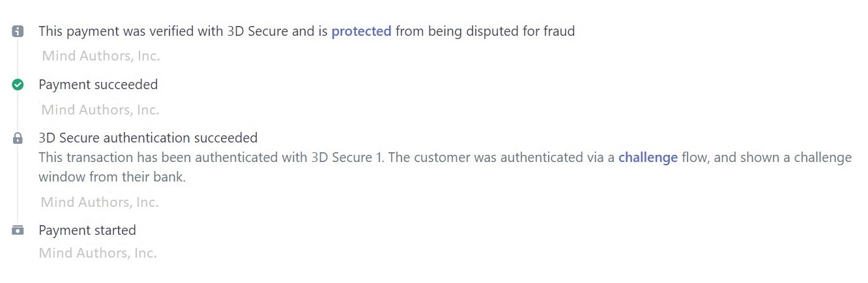The image size is (868, 283).
Task: Click the "window from their bank." text line
Action: (112, 177)
